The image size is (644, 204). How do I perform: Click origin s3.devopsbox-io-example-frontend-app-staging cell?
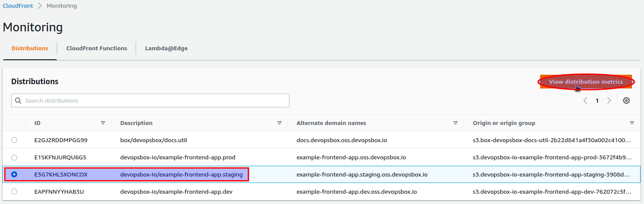(552, 174)
